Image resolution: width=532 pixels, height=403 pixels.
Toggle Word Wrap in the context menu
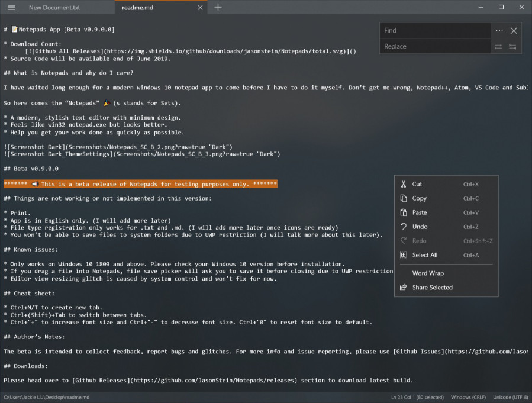pyautogui.click(x=446, y=273)
